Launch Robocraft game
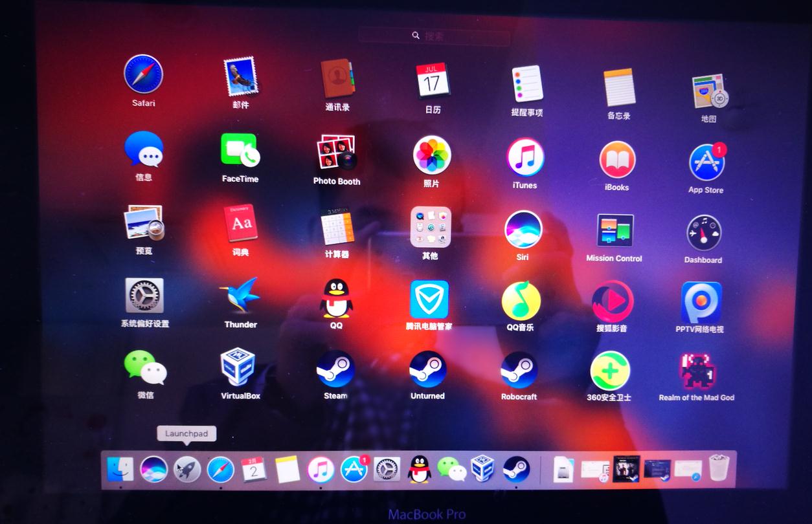This screenshot has height=524, width=812. (x=519, y=371)
